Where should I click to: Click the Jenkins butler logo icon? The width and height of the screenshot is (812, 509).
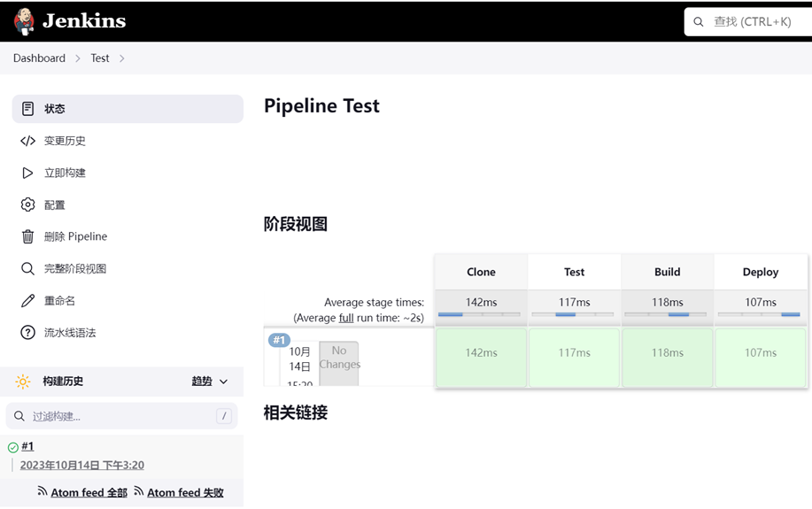coord(24,21)
